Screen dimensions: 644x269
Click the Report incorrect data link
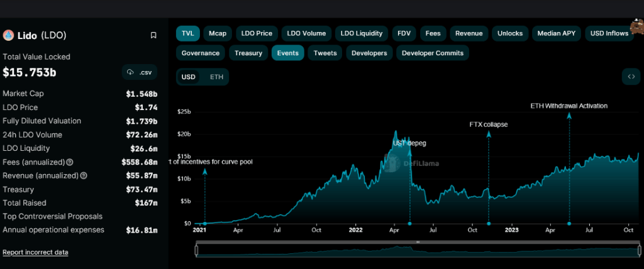tap(35, 252)
